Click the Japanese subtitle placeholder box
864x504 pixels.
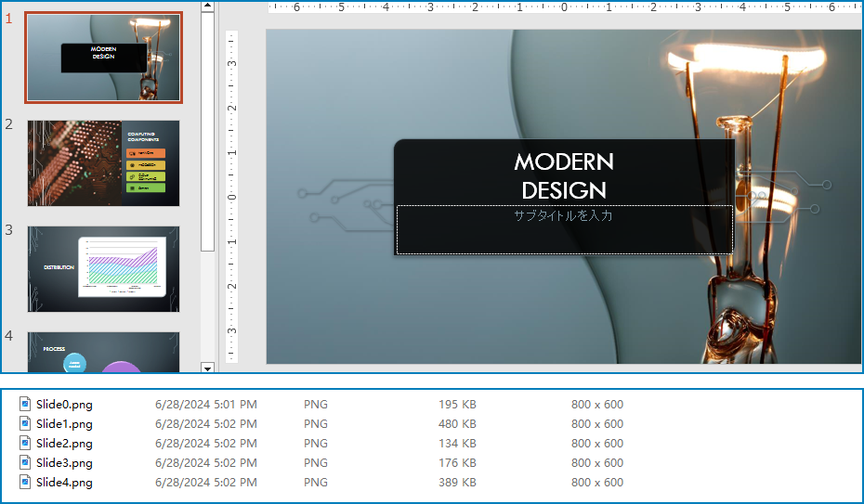point(565,229)
